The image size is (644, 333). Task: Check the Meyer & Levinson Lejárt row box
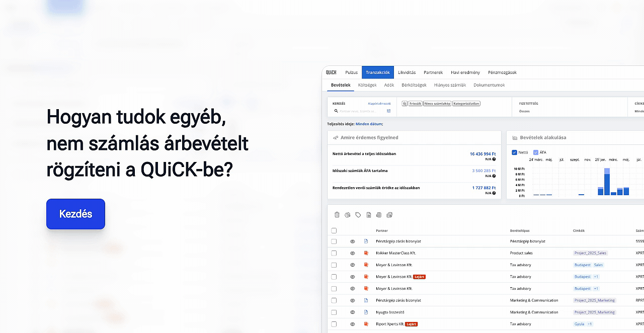click(x=334, y=277)
